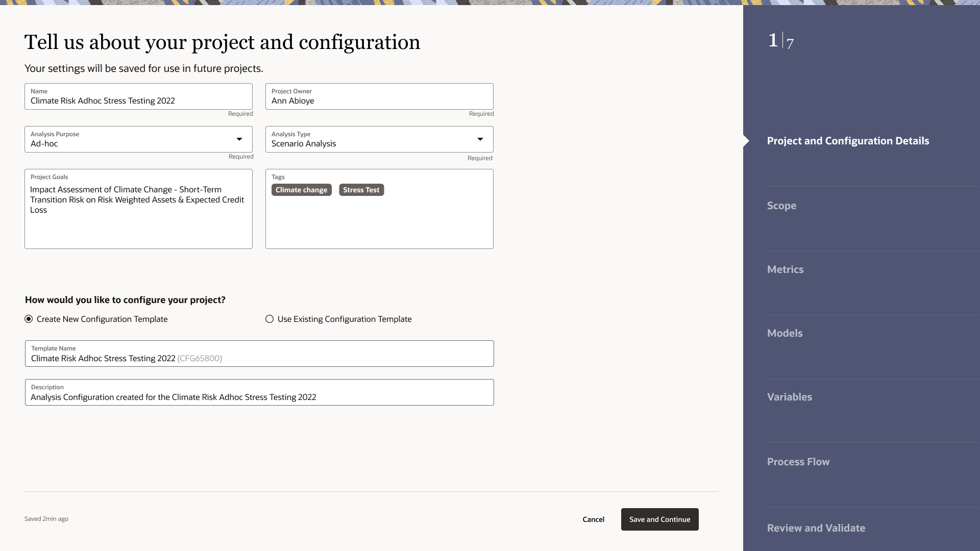The image size is (980, 551).
Task: Click the step counter 1 of 7
Action: point(781,40)
